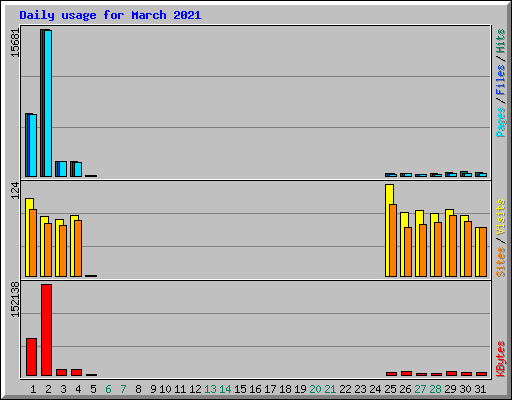The image size is (512, 400).
Task: Click the day 1 yellow visits bar
Action: (x=29, y=237)
